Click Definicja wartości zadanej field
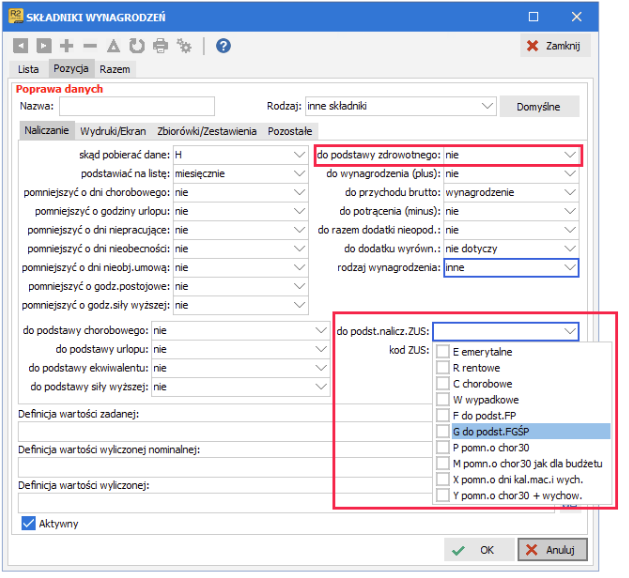The image size is (629, 578). pyautogui.click(x=225, y=431)
